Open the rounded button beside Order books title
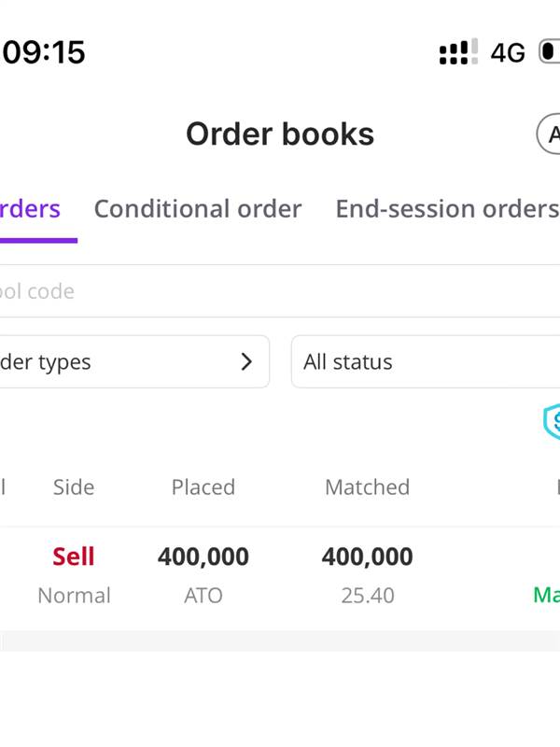The height and width of the screenshot is (747, 560). click(549, 134)
